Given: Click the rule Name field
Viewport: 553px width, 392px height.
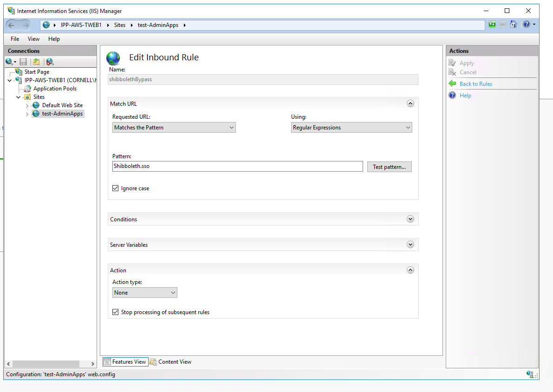Looking at the screenshot, I should (263, 79).
